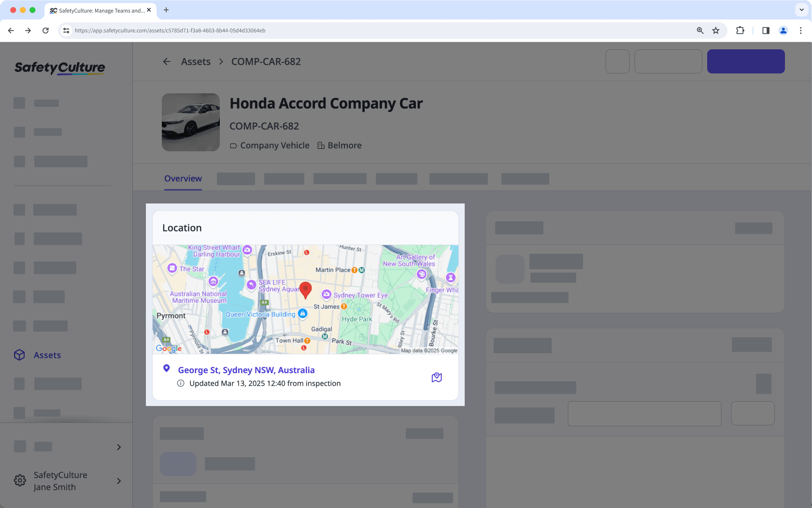Viewport: 812px width, 508px height.
Task: Bookmark the page using the star icon
Action: pyautogui.click(x=716, y=30)
